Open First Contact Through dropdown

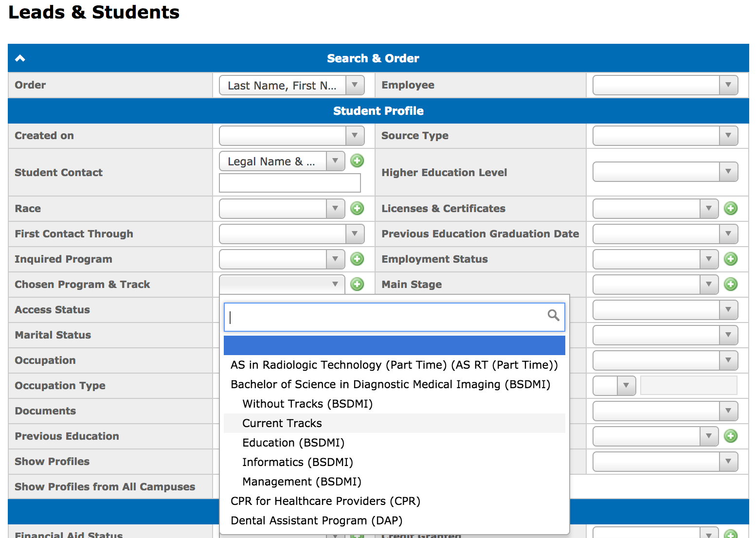292,234
